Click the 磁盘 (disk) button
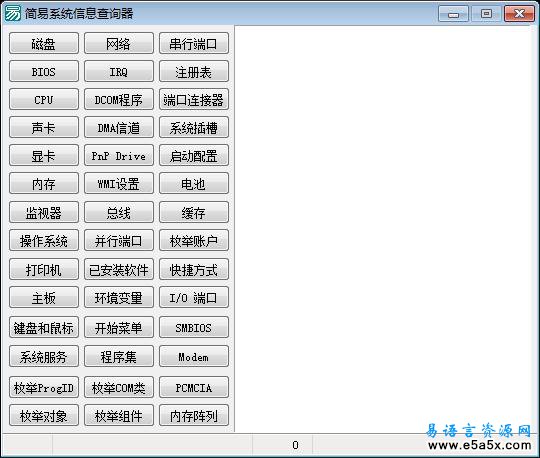 [44, 43]
